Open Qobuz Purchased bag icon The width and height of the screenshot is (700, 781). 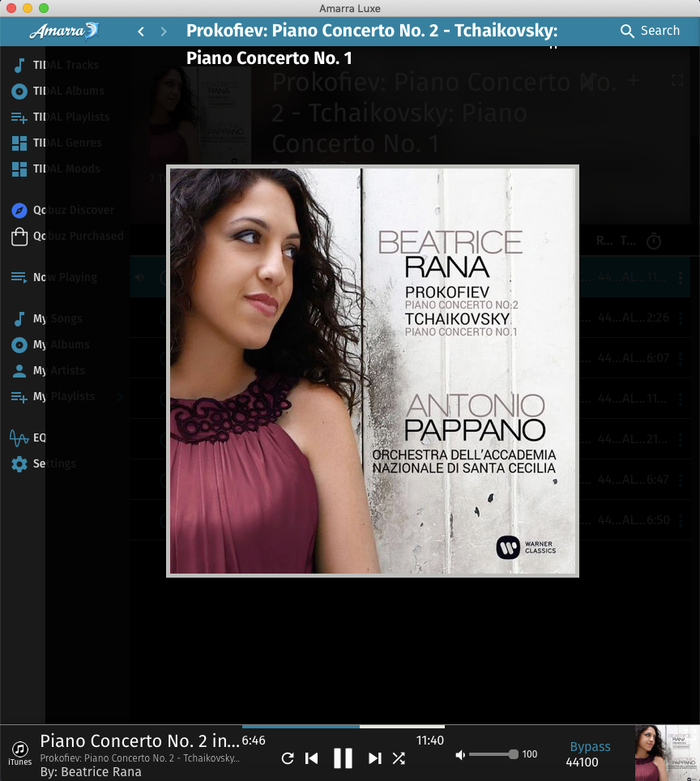point(19,237)
